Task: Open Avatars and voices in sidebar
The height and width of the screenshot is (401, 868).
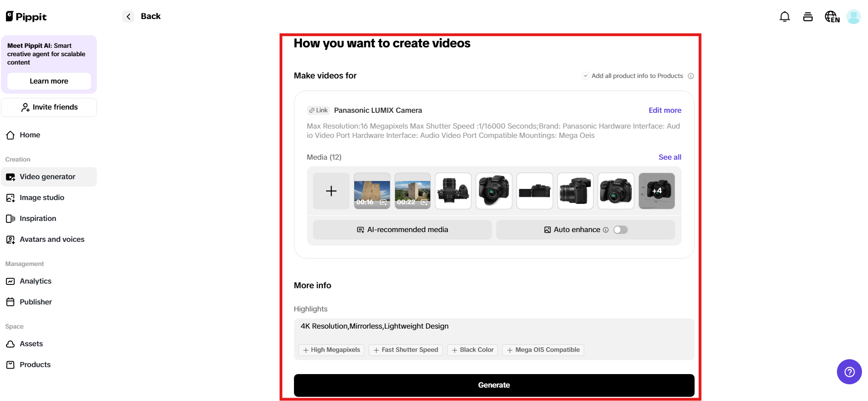Action: [49, 239]
